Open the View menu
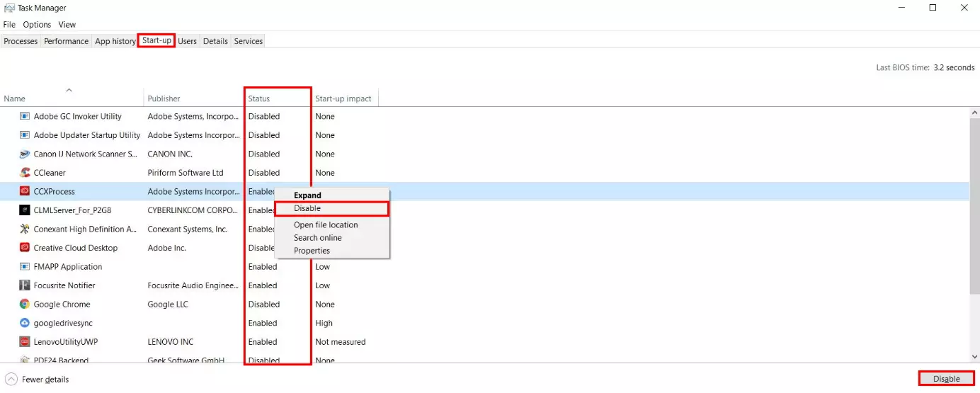Screen dimensions: 980x393 (67, 25)
